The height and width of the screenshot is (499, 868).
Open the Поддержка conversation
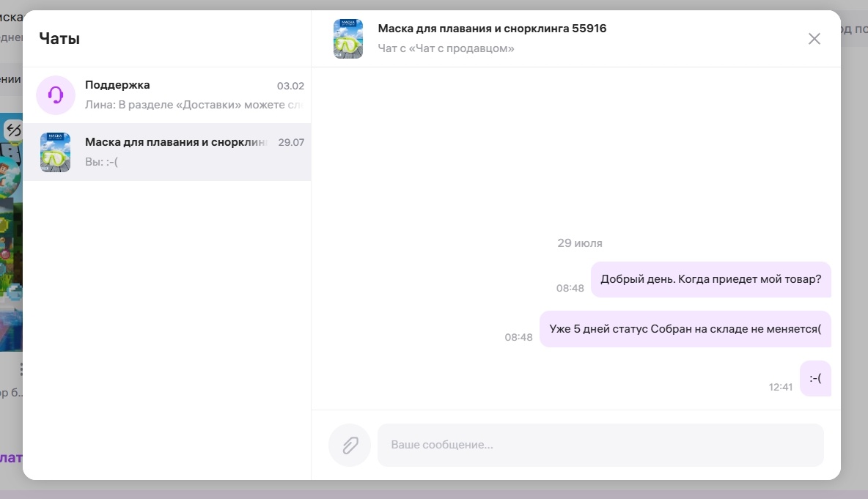pos(169,95)
